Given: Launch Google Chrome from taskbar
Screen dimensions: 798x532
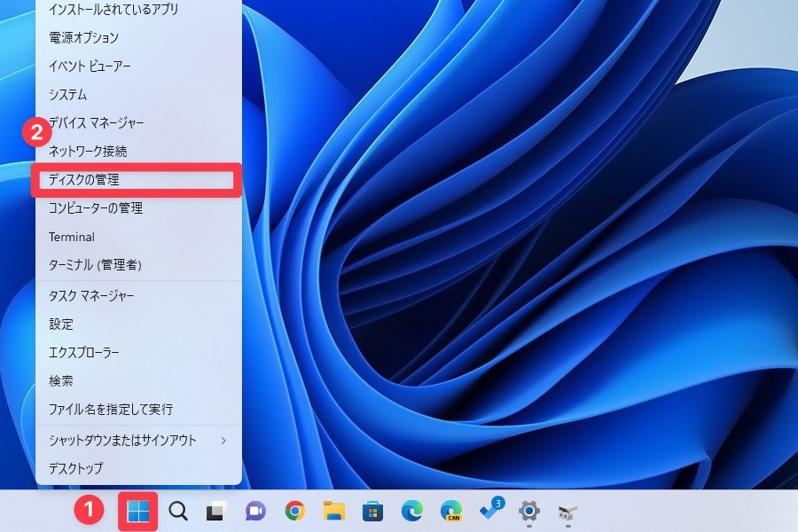Looking at the screenshot, I should point(294,511).
